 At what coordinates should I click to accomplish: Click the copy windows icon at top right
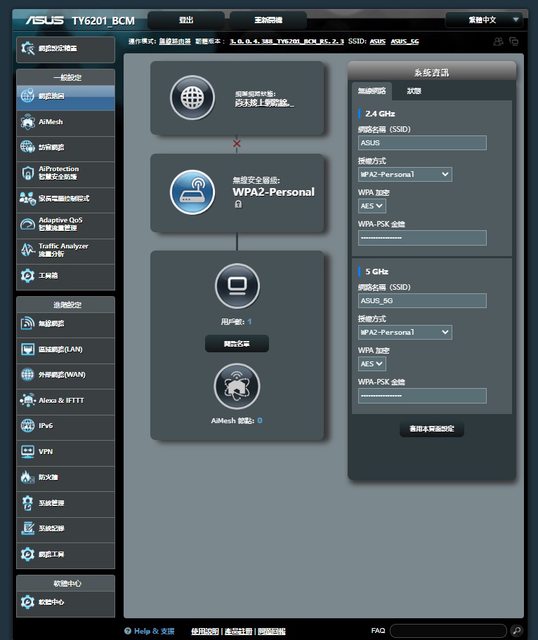514,41
